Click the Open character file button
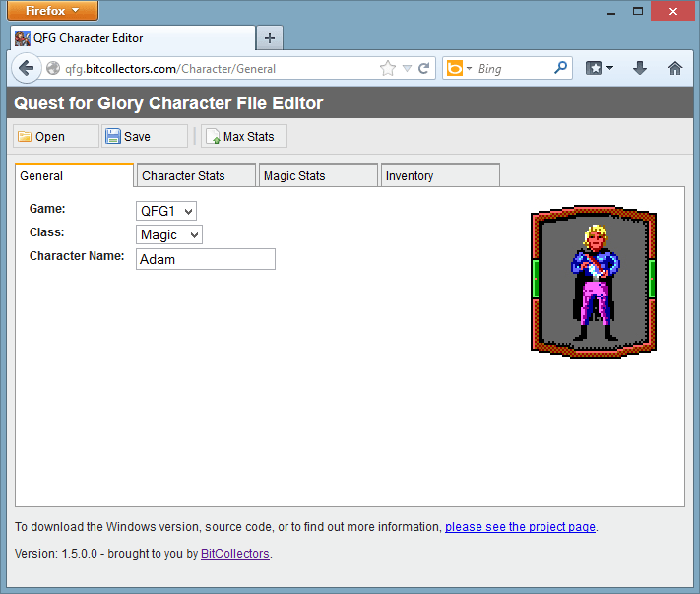This screenshot has width=700, height=594. (56, 136)
